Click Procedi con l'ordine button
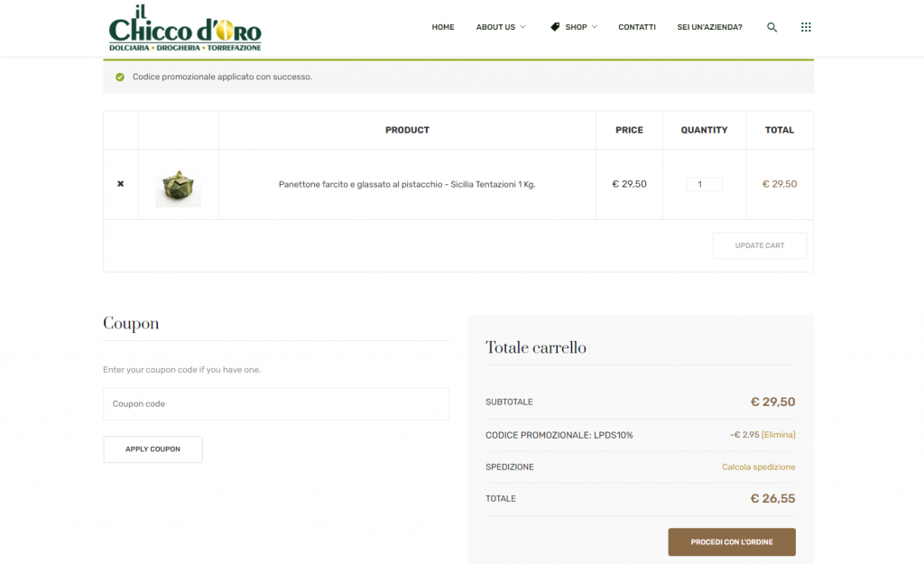This screenshot has height=564, width=924. (731, 541)
